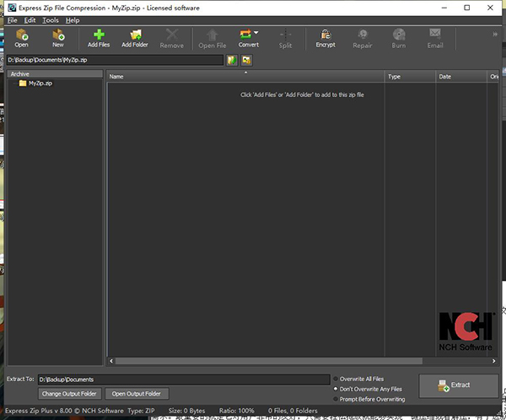This screenshot has height=420, width=506.
Task: Open the Help menu
Action: [73, 20]
